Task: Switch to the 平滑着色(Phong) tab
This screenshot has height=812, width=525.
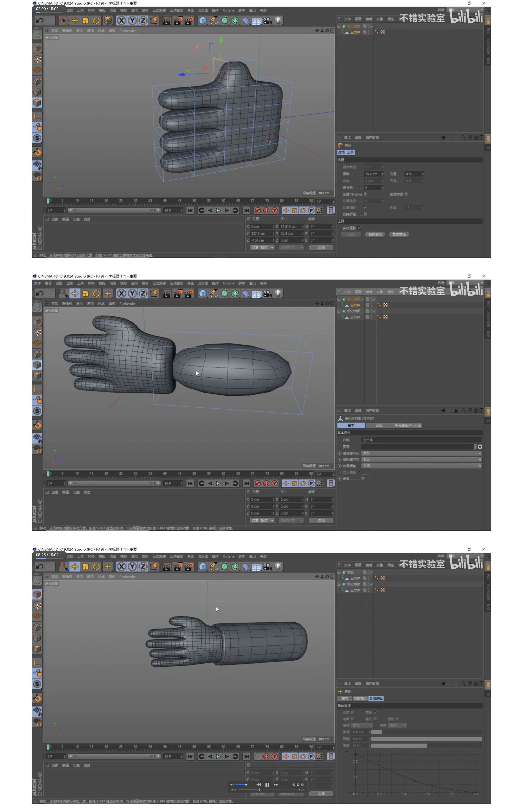Action: (x=408, y=425)
